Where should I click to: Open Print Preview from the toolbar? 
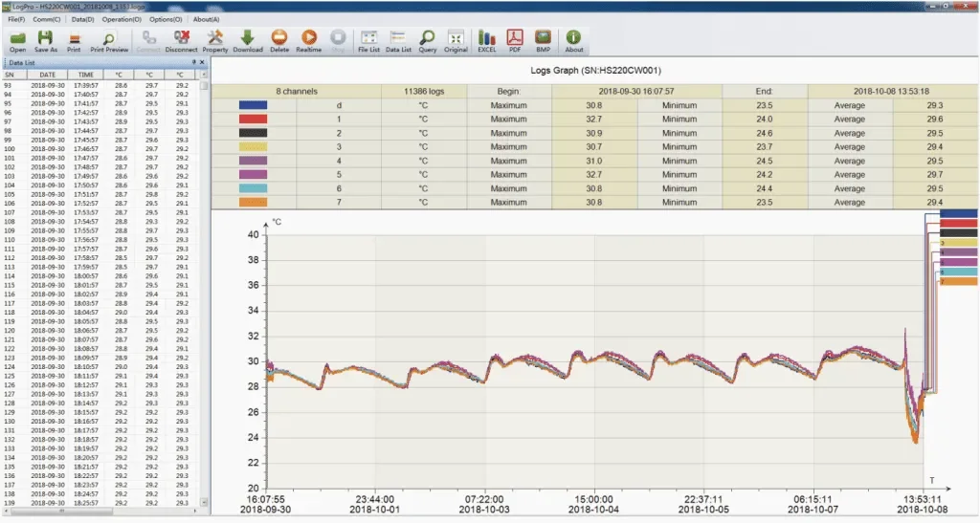pos(109,38)
